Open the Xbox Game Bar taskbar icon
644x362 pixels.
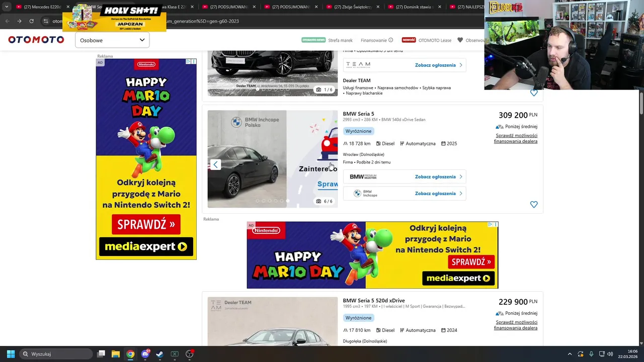pyautogui.click(x=175, y=354)
